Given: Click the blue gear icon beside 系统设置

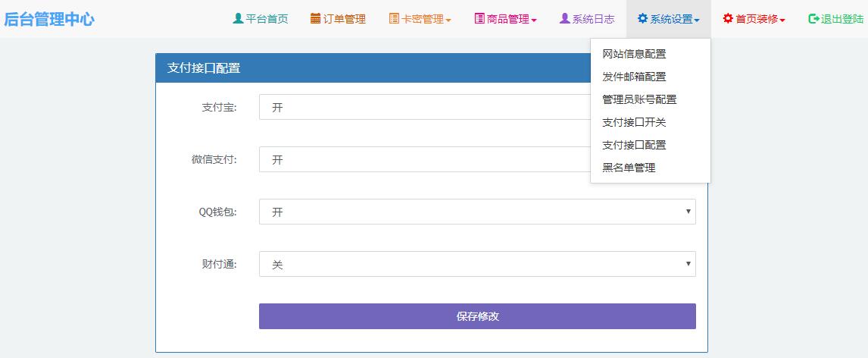Looking at the screenshot, I should 642,18.
